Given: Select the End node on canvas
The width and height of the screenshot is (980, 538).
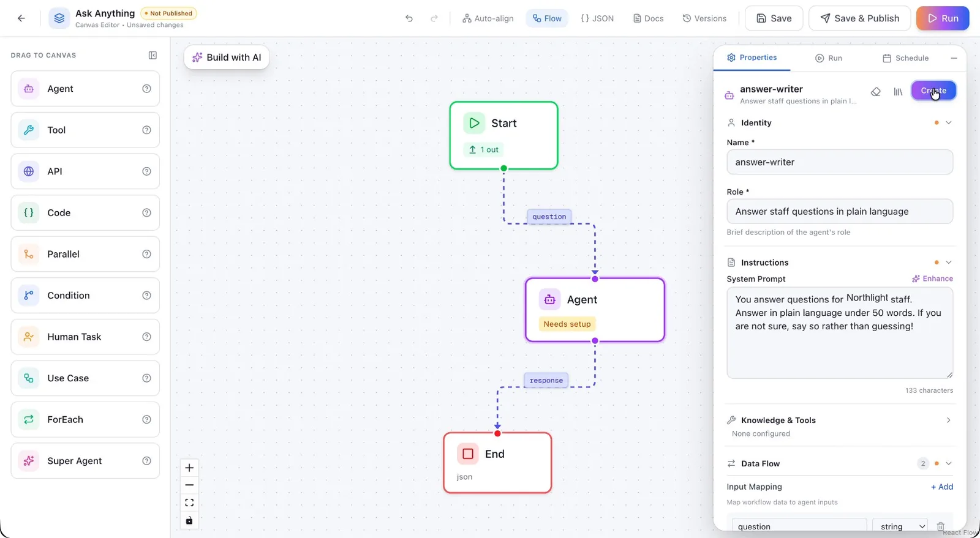Looking at the screenshot, I should pos(497,463).
